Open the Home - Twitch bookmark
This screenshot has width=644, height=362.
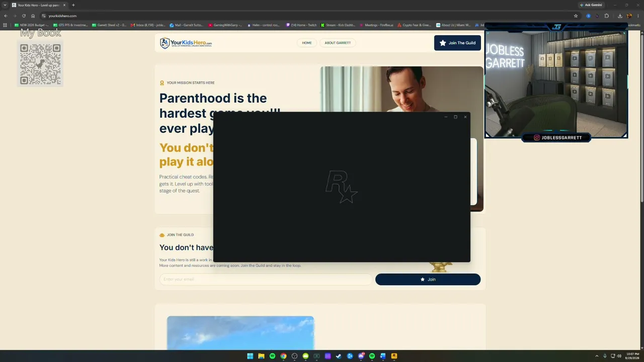click(x=301, y=25)
